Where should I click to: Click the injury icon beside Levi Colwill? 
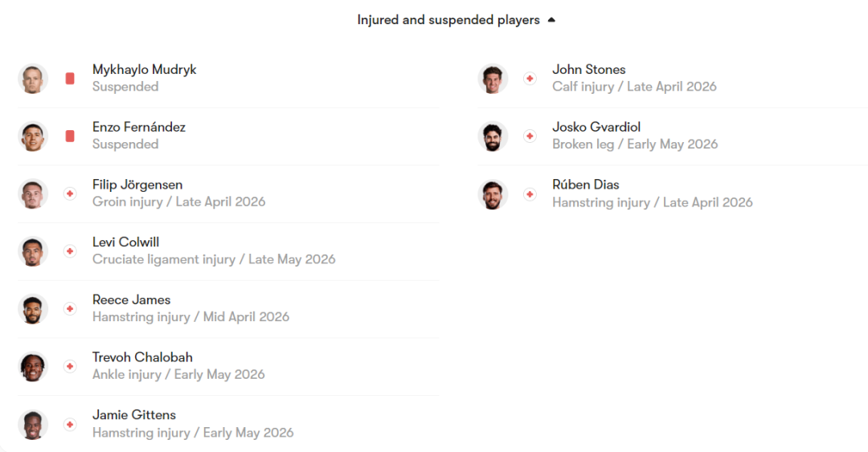pos(70,251)
